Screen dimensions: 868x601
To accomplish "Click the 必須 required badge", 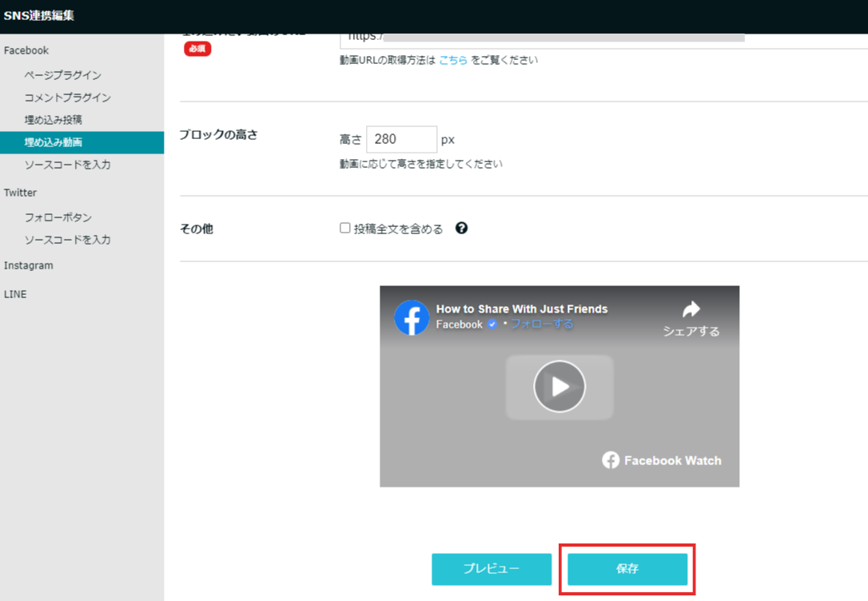I will 197,49.
